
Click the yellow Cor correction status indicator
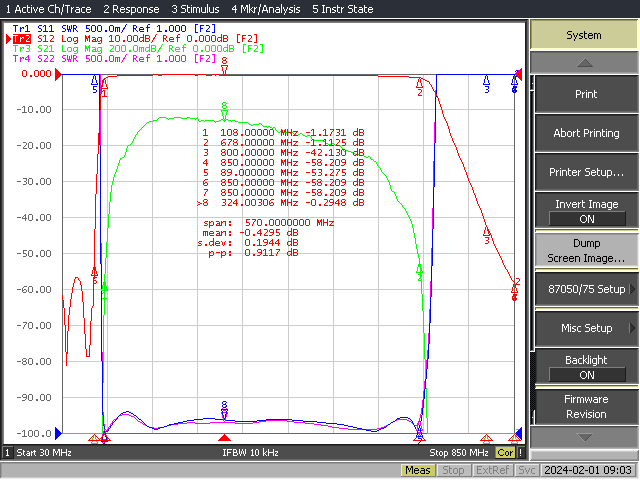[x=505, y=453]
